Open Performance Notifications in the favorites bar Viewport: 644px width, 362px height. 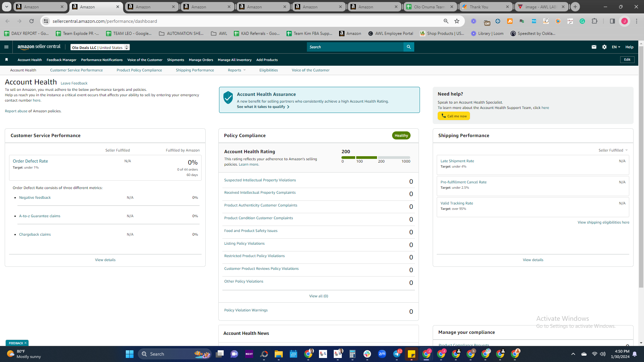[102, 60]
